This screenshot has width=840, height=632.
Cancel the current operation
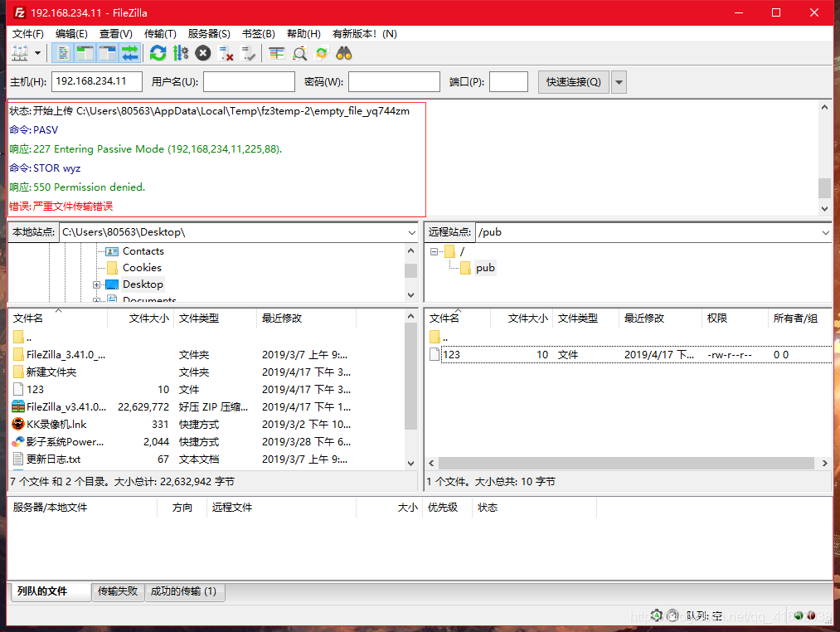[203, 53]
